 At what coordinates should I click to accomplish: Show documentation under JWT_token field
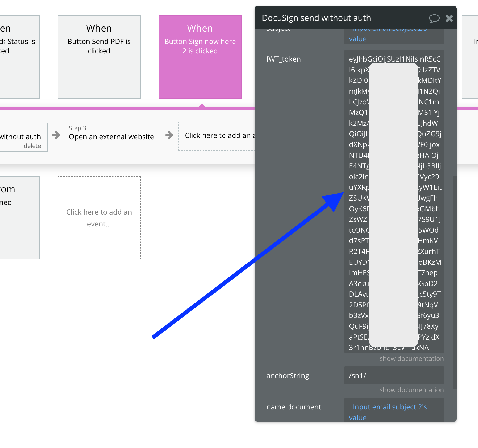412,359
